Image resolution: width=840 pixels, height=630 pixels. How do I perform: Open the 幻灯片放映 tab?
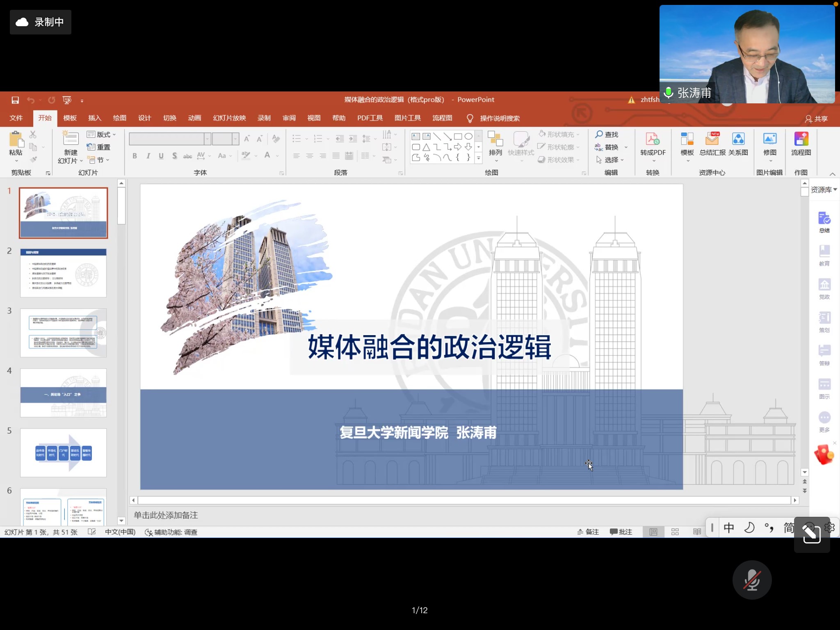[x=229, y=118]
